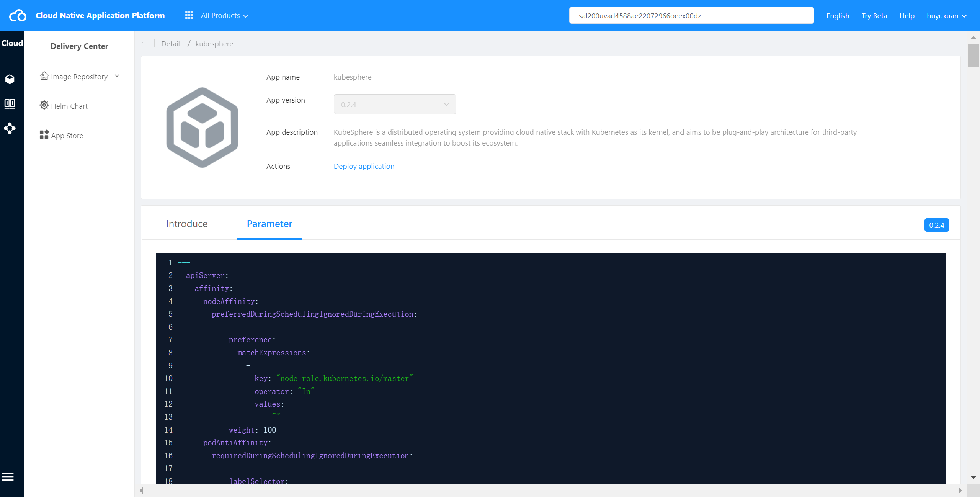The height and width of the screenshot is (497, 980).
Task: Click the horizontal scroll right arrow
Action: (x=960, y=490)
